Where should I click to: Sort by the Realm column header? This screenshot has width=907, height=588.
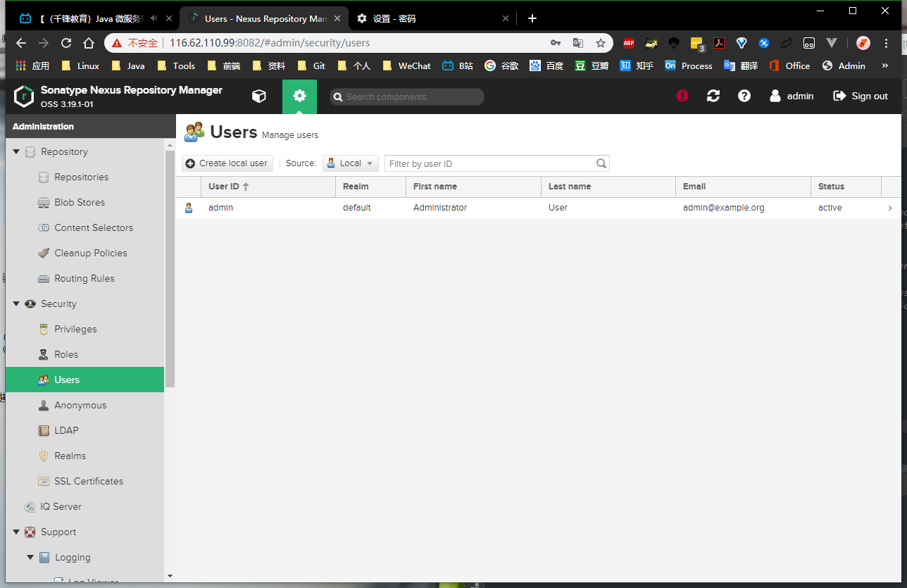(370, 187)
